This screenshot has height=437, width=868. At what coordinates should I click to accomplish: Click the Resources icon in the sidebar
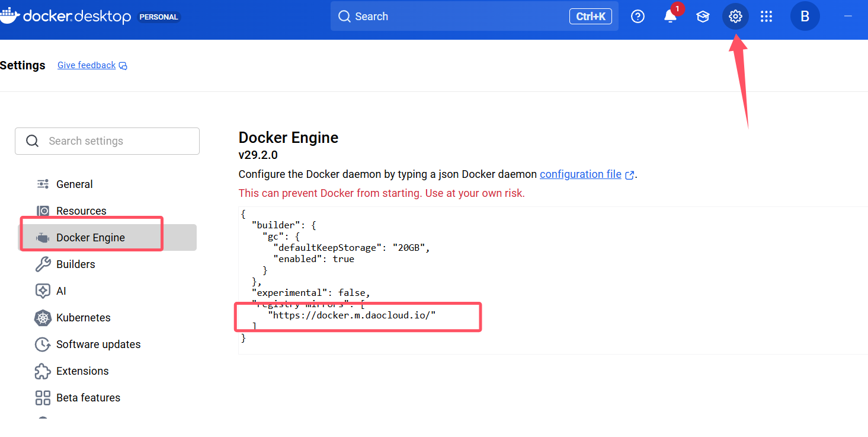pos(43,211)
